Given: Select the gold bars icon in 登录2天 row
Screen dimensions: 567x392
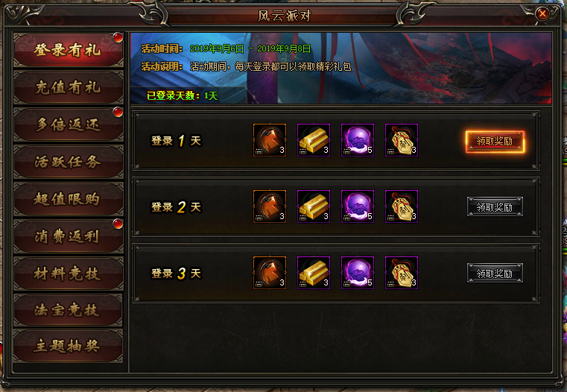Looking at the screenshot, I should tap(314, 206).
